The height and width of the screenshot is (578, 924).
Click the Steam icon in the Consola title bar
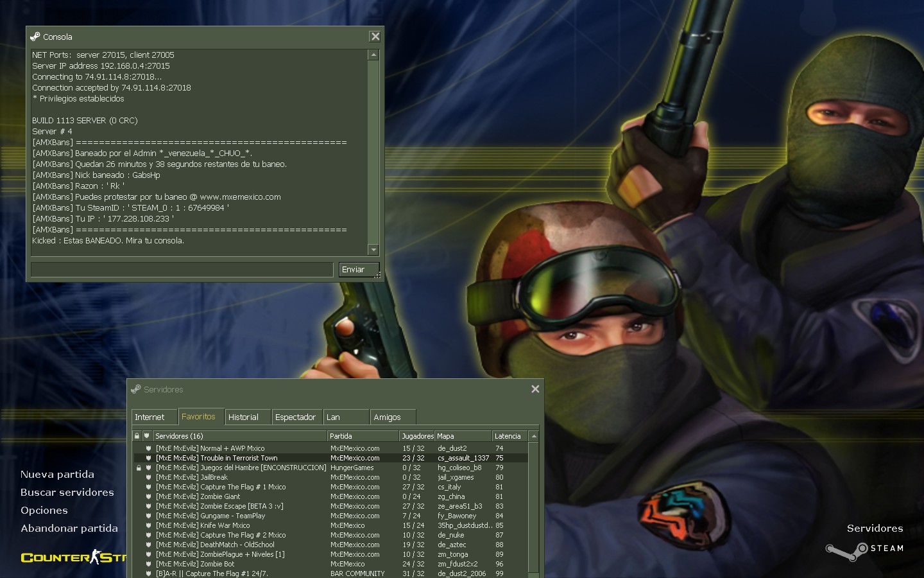click(35, 37)
